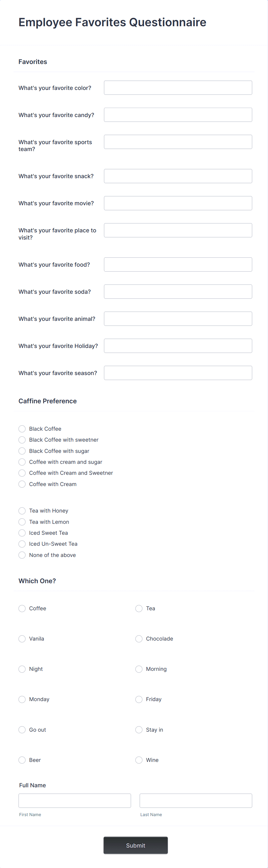Click the favorite movie input box
The width and height of the screenshot is (268, 868).
tap(178, 203)
